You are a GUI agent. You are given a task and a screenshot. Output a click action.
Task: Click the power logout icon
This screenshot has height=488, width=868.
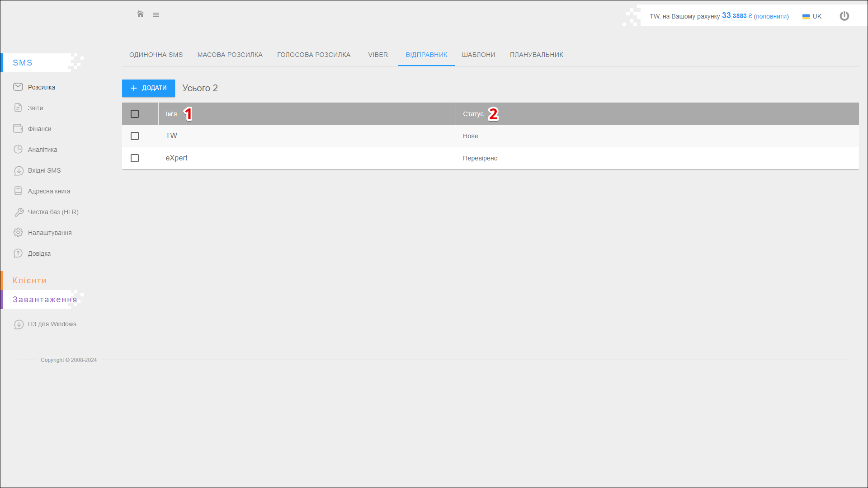(844, 16)
